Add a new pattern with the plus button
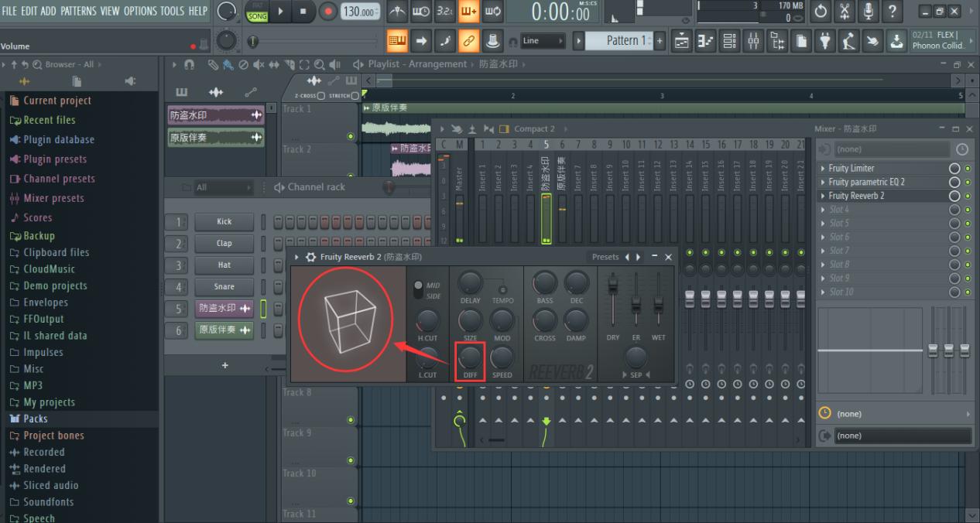The image size is (980, 523). click(659, 40)
